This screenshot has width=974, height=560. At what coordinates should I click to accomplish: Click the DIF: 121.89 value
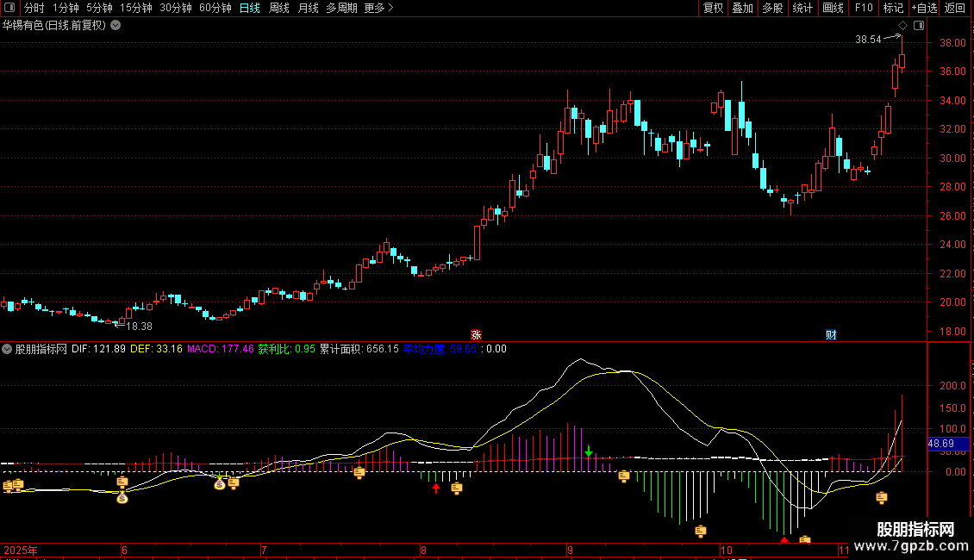(x=98, y=349)
